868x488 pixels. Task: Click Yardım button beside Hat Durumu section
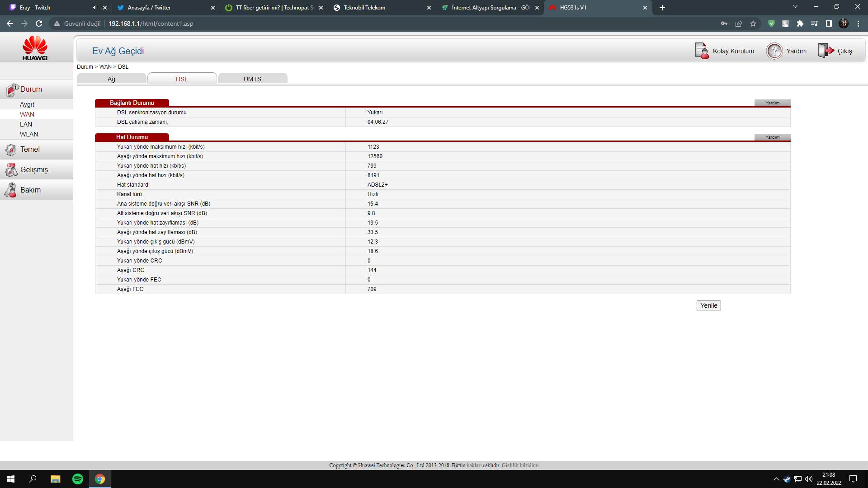click(x=772, y=137)
